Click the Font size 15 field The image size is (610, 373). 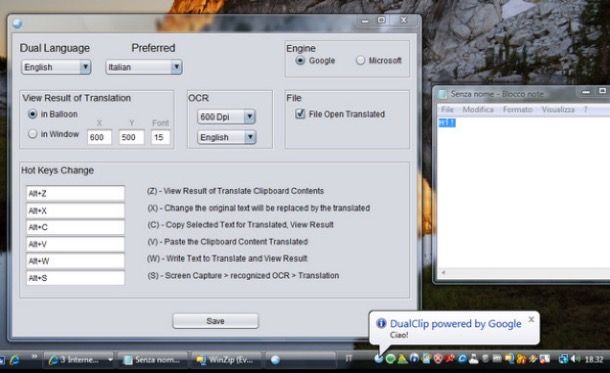tap(160, 137)
